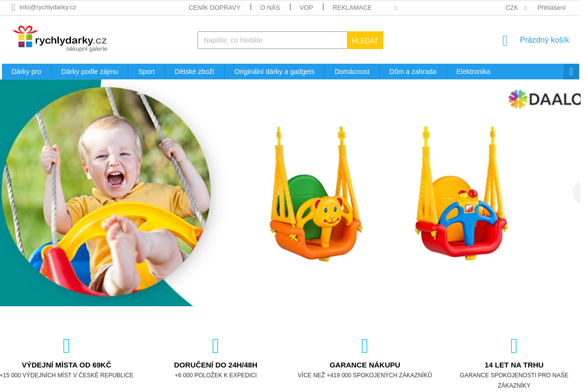Expand more categories at navigation bar end
Image resolution: width=588 pixels, height=392 pixels.
571,72
